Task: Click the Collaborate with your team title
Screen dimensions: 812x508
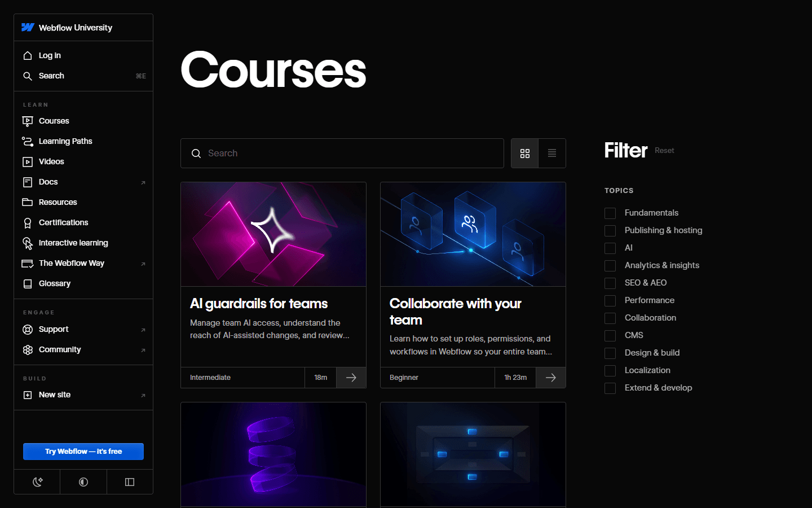Action: [456, 312]
